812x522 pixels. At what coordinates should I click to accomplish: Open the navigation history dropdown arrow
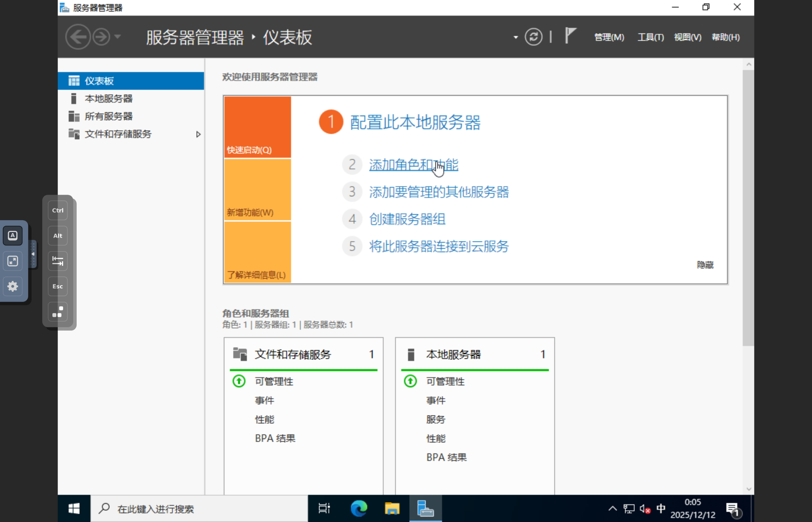pyautogui.click(x=117, y=37)
